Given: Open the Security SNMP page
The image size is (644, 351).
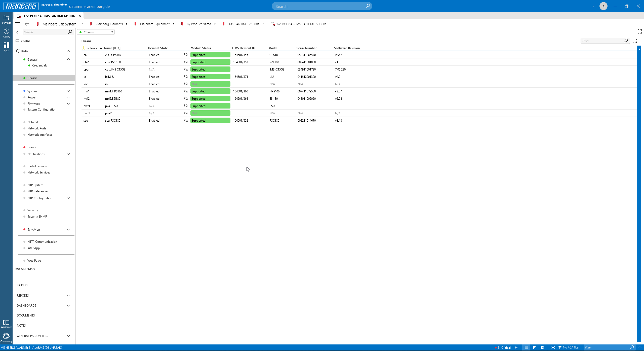Looking at the screenshot, I should pos(37,216).
